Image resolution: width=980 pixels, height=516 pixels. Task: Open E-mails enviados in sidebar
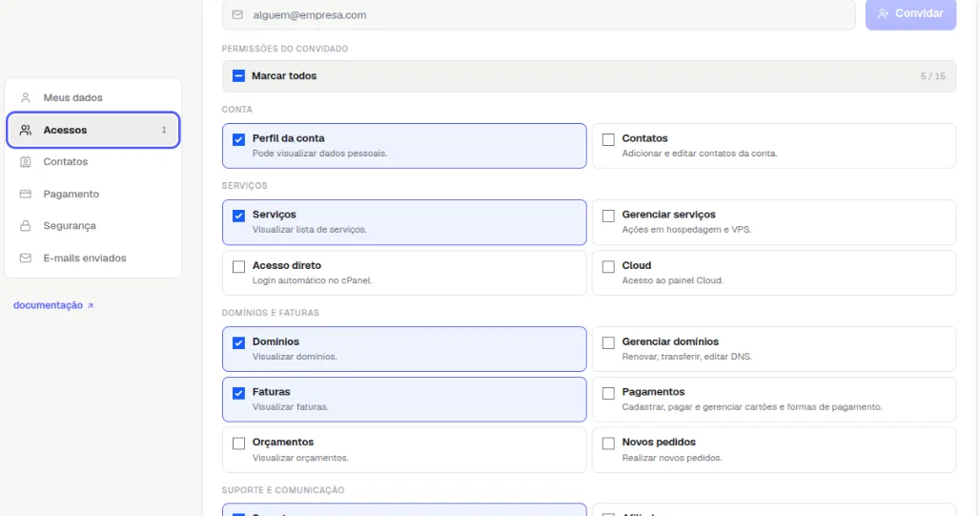[x=93, y=258]
